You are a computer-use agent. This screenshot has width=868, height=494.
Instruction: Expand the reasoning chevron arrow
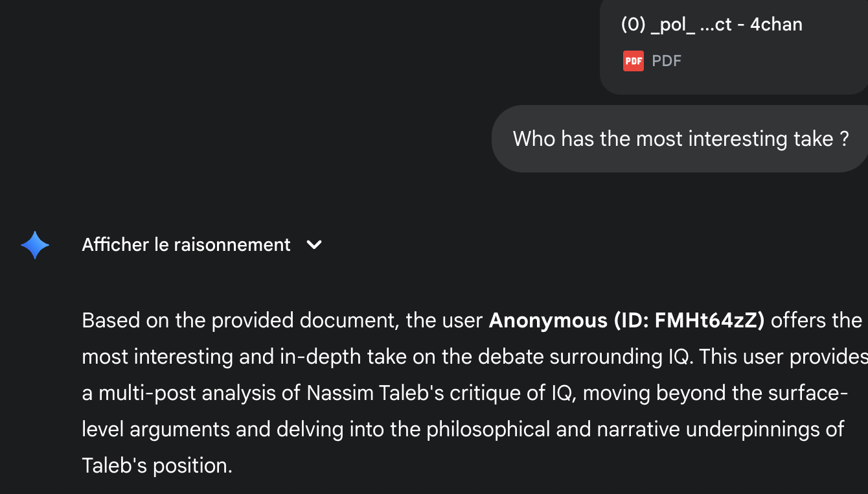tap(314, 244)
